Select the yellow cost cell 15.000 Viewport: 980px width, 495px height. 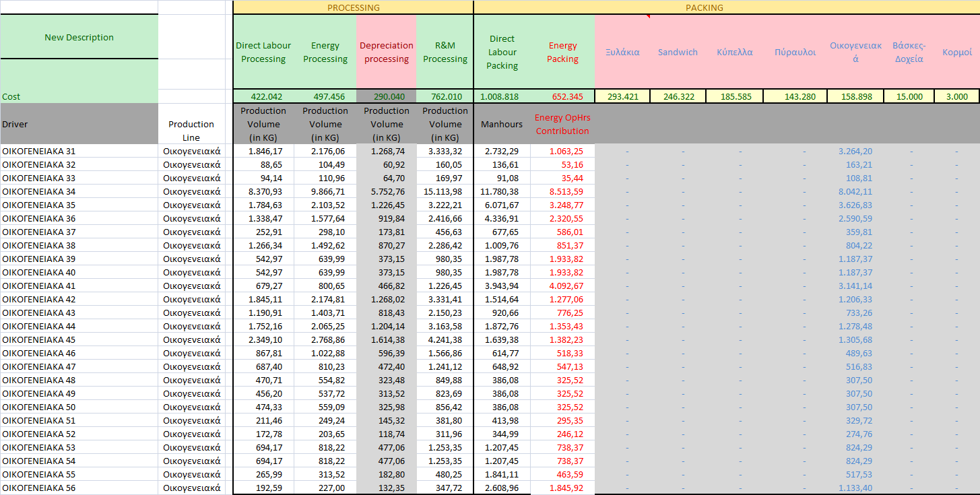point(909,96)
